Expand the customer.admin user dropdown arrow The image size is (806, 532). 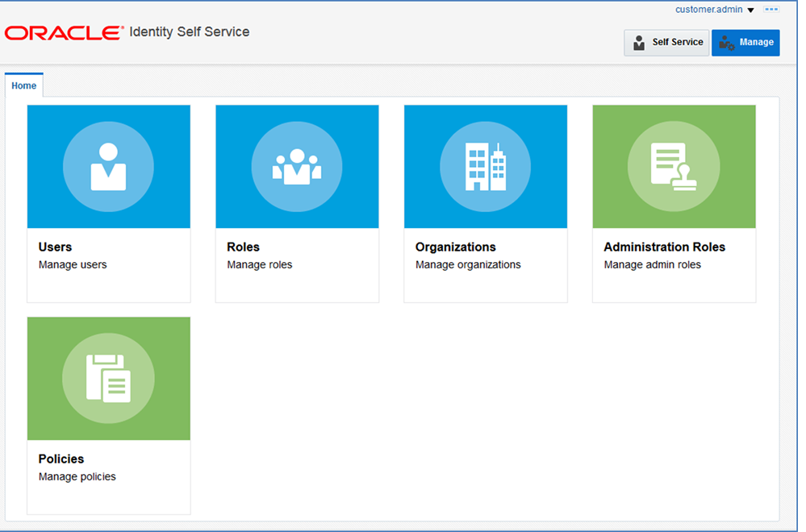(750, 10)
